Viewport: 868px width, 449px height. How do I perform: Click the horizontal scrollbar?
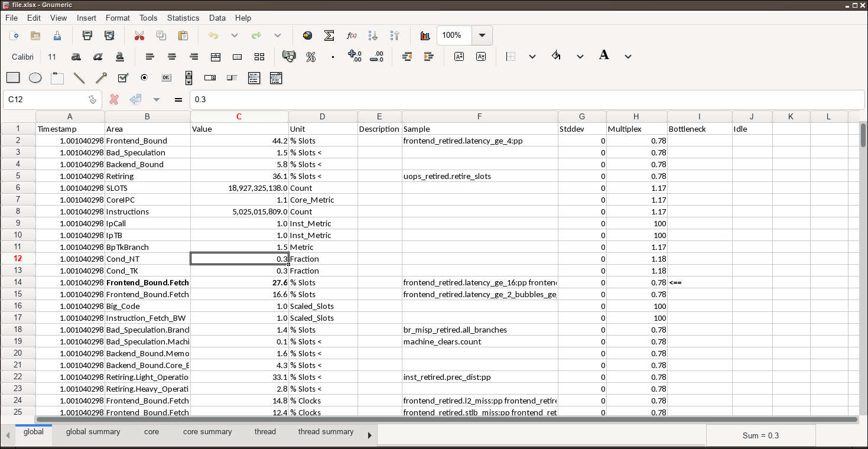(447, 419)
